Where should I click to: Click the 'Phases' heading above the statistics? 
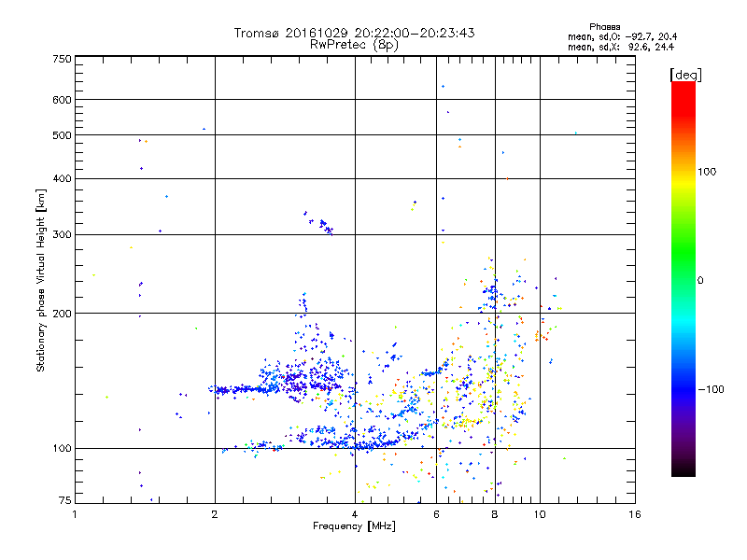pyautogui.click(x=604, y=27)
